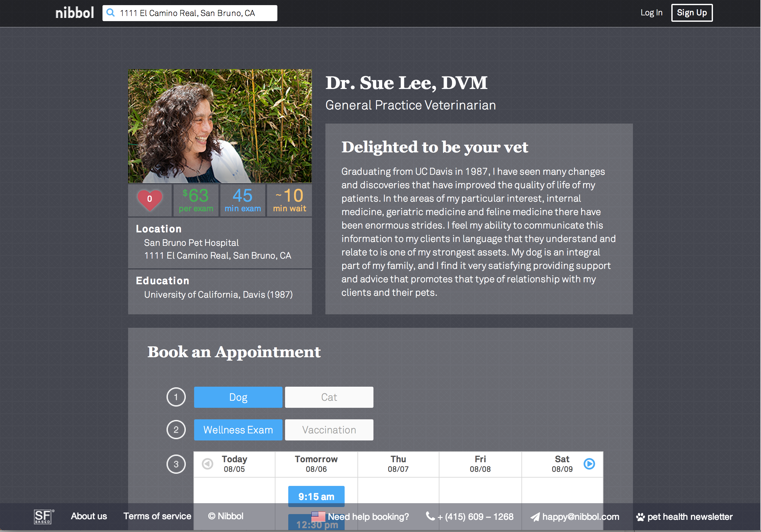Click the paper plane email icon
The image size is (761, 532).
pyautogui.click(x=535, y=516)
